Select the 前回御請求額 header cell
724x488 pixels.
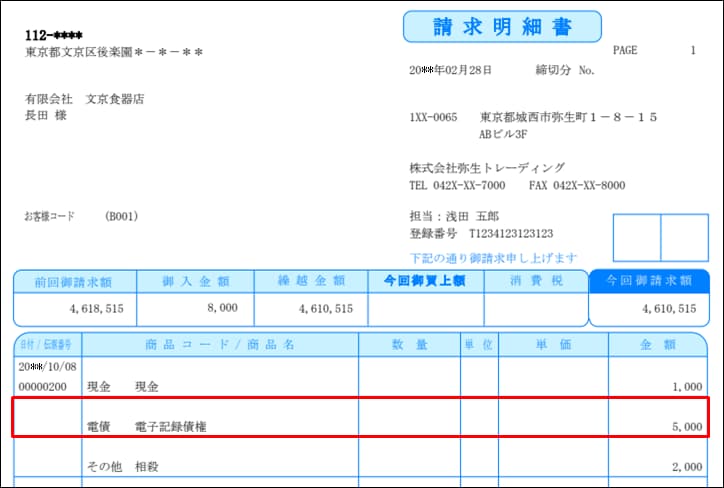[74, 282]
